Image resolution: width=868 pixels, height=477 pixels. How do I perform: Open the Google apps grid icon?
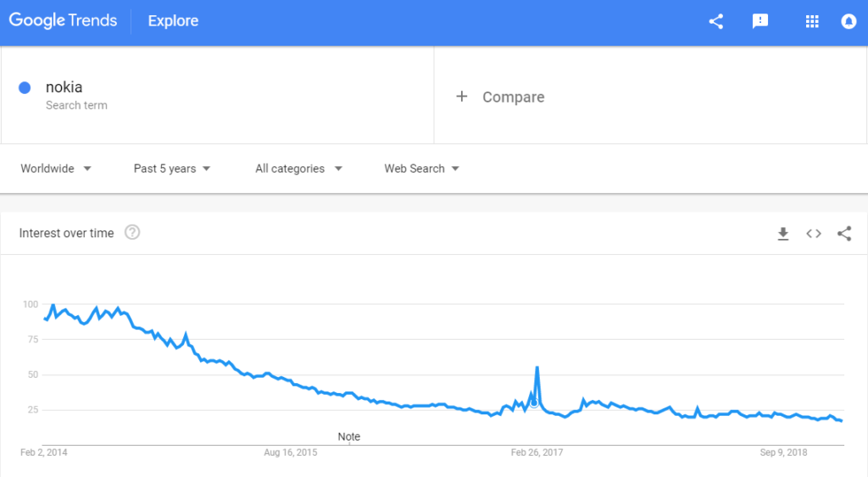812,21
